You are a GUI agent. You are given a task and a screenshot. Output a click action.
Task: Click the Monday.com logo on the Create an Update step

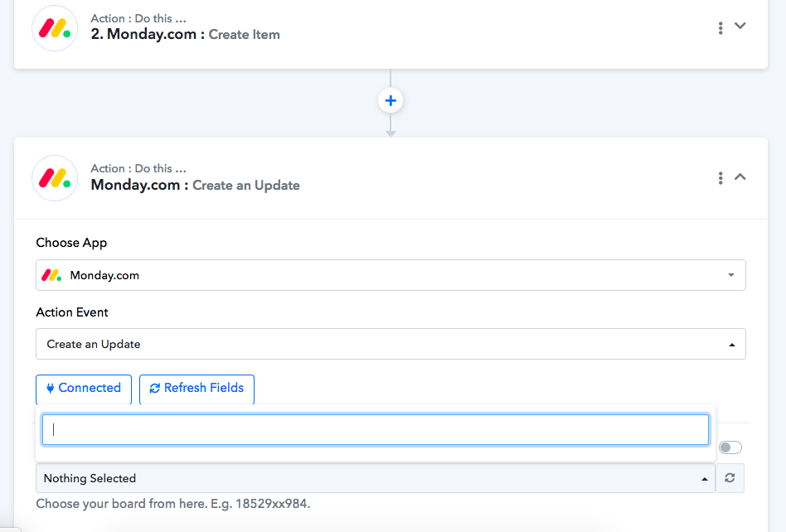coord(55,178)
